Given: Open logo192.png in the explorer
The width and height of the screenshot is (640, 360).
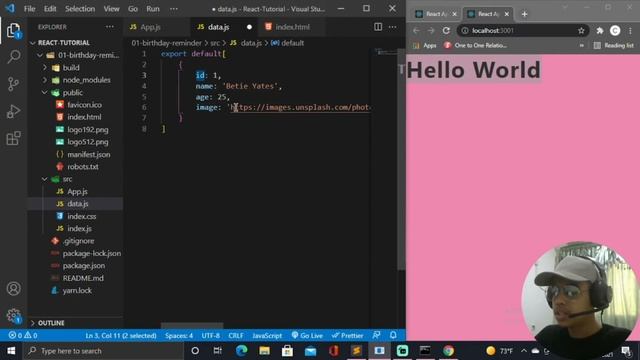Looking at the screenshot, I should pos(88,130).
